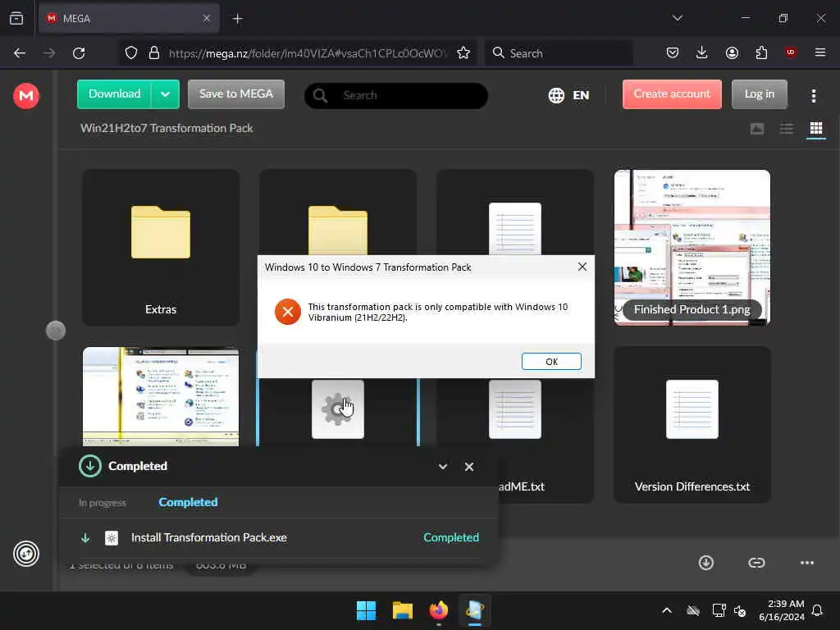
Task: Click OK in the error dialog
Action: pos(551,362)
